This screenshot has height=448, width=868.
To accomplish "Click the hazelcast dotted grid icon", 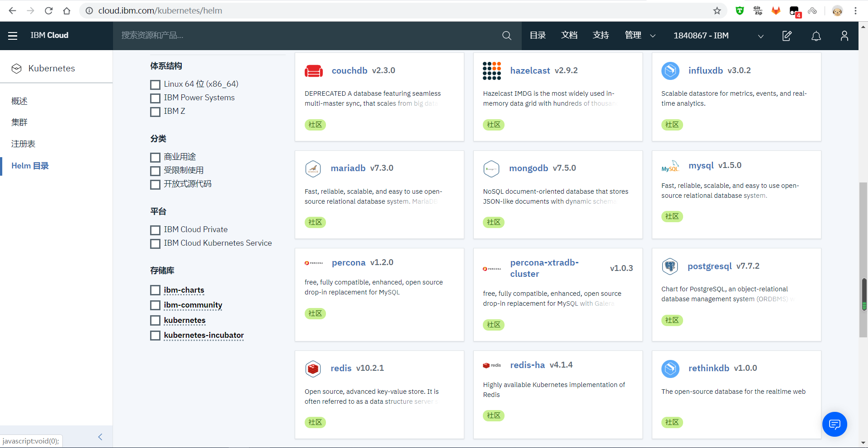I will click(x=492, y=71).
